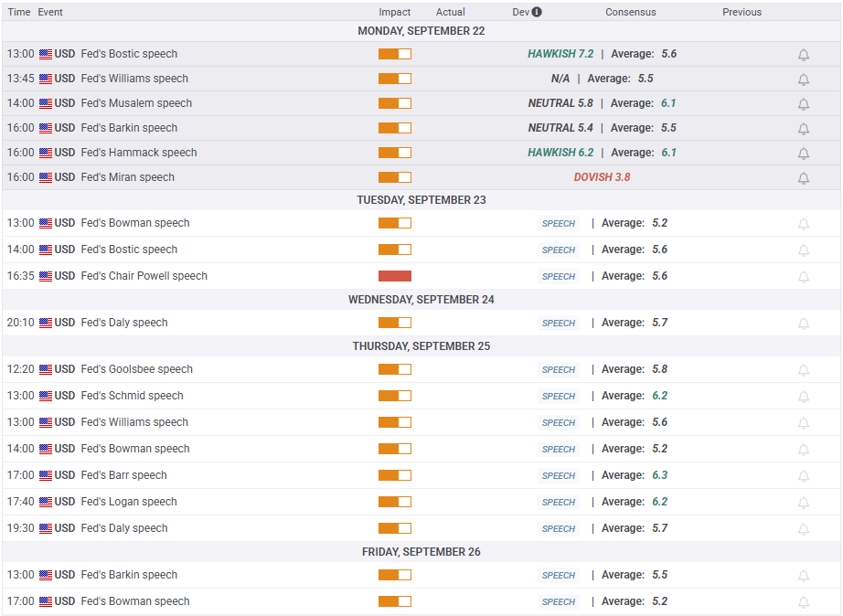
Task: Click the SPEECH badge for Fed's Goolsbee speech
Action: (x=559, y=370)
